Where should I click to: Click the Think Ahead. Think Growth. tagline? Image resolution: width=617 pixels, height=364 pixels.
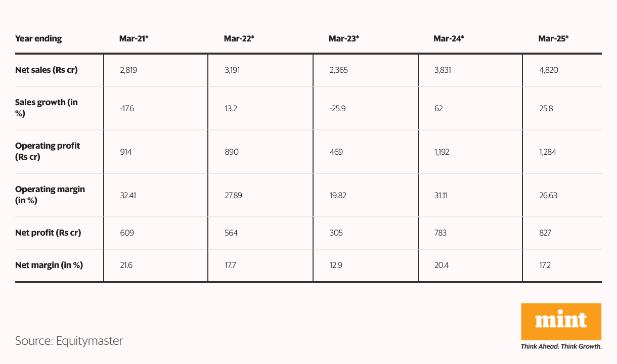pyautogui.click(x=561, y=346)
